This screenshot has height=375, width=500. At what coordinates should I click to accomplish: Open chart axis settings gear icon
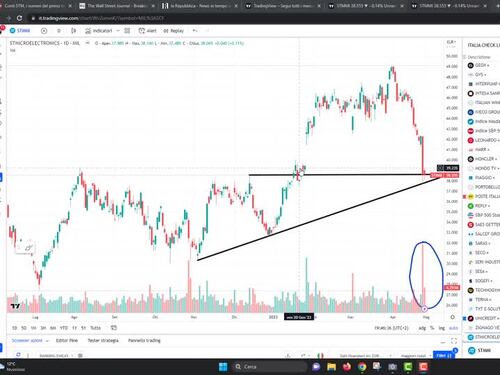tap(452, 317)
